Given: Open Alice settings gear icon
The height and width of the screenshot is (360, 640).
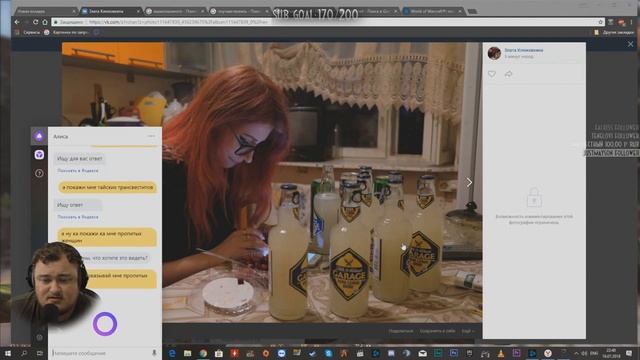Looking at the screenshot, I should 39,337.
